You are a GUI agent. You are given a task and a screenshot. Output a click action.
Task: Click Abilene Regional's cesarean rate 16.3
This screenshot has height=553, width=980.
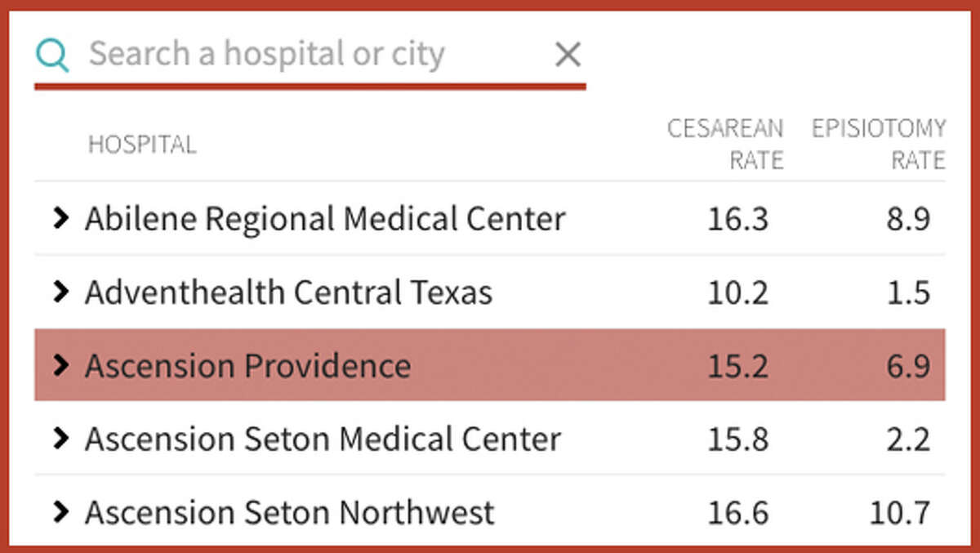(739, 218)
